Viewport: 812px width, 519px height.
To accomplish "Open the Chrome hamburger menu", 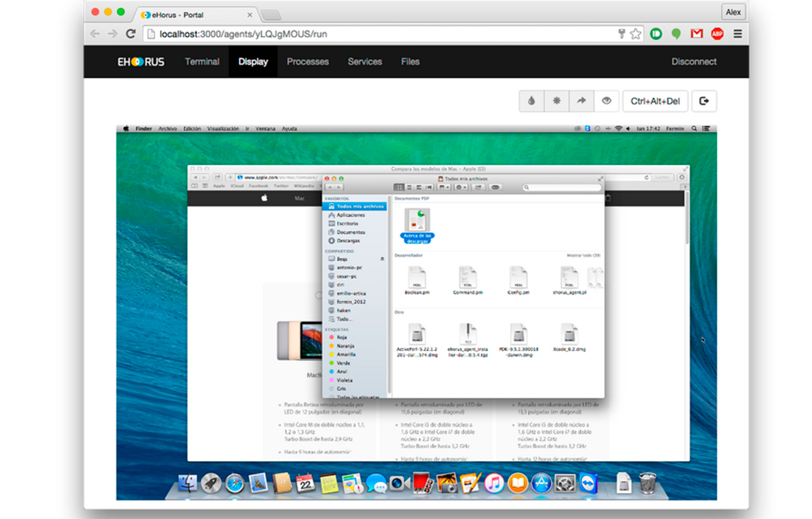I will tap(737, 34).
